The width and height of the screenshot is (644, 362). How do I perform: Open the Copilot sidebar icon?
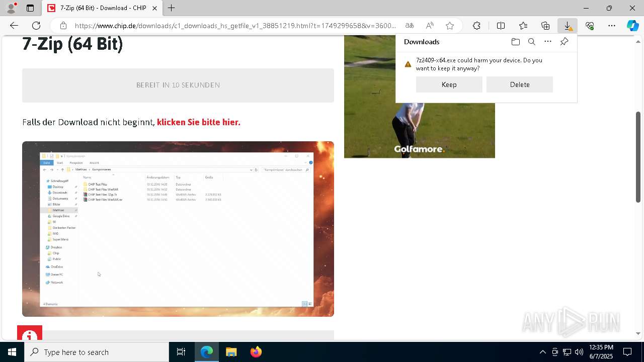point(633,26)
